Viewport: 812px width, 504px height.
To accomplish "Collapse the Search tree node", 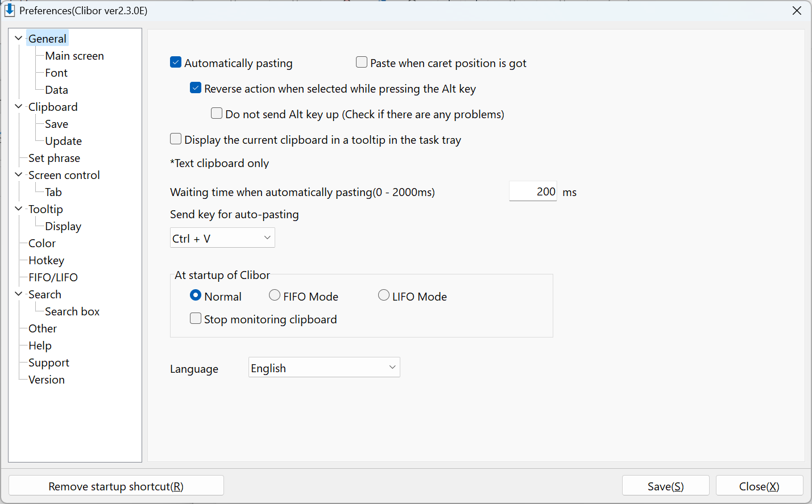I will (19, 294).
